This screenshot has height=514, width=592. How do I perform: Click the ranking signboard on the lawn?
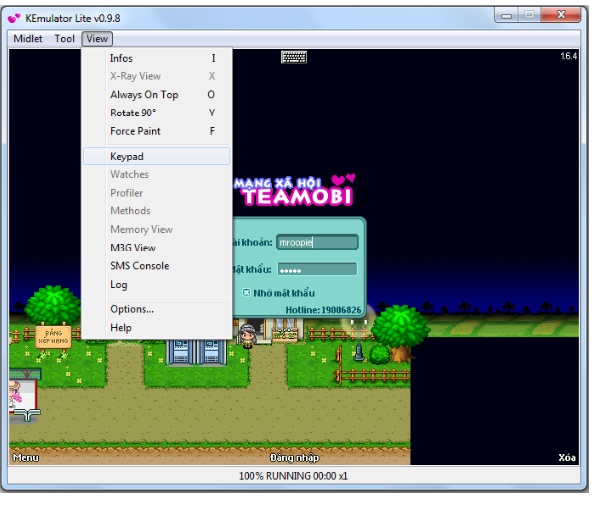[52, 337]
